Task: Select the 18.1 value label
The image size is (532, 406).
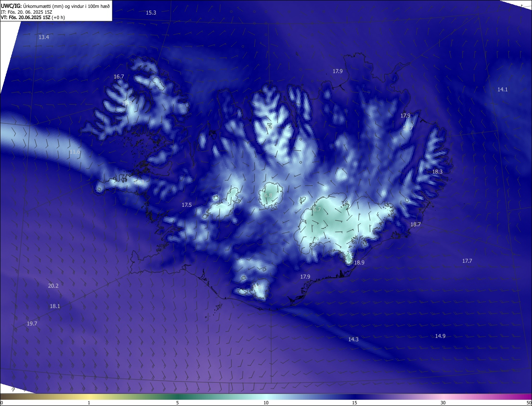Action: coord(55,306)
